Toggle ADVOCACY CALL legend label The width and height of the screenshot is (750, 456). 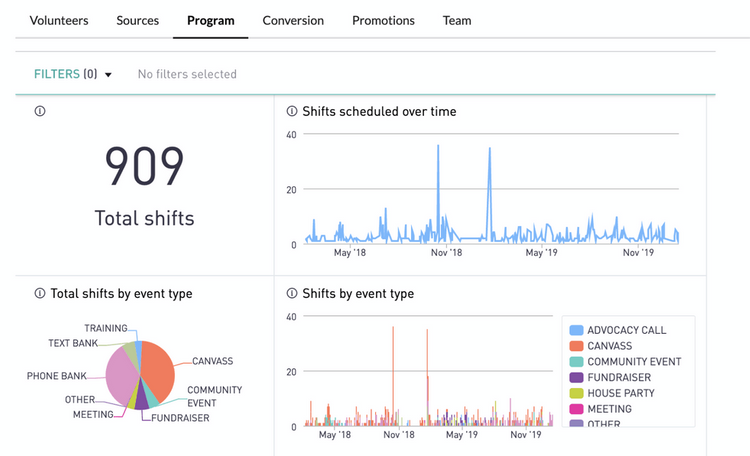(x=627, y=330)
